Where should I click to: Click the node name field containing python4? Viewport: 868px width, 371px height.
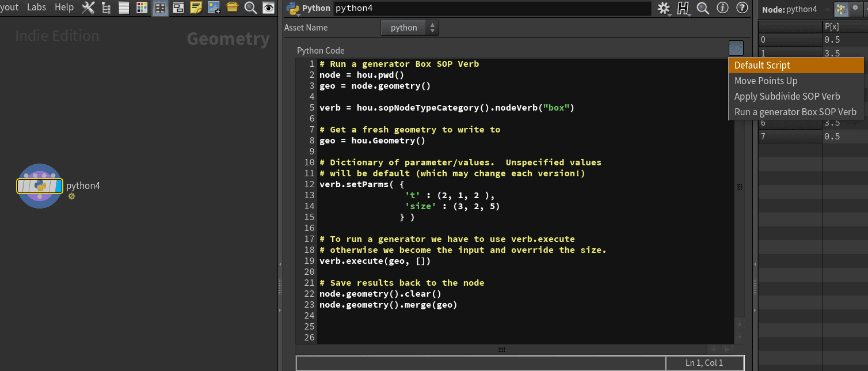pyautogui.click(x=492, y=8)
